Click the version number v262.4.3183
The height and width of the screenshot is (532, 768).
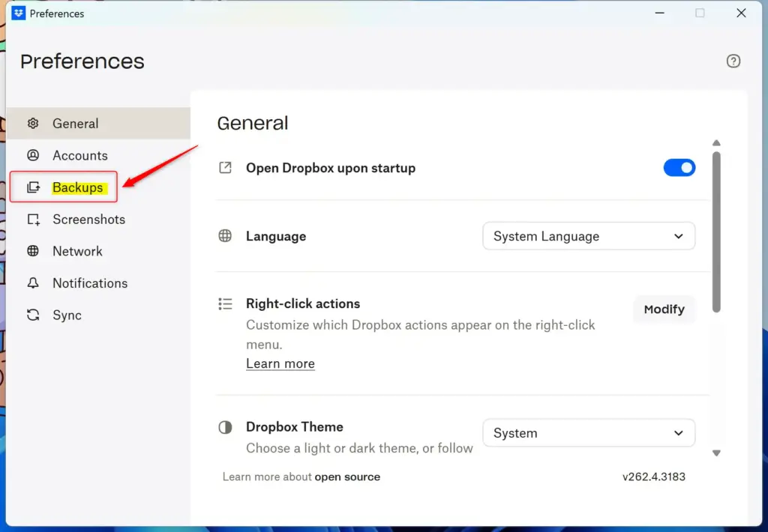tap(654, 477)
